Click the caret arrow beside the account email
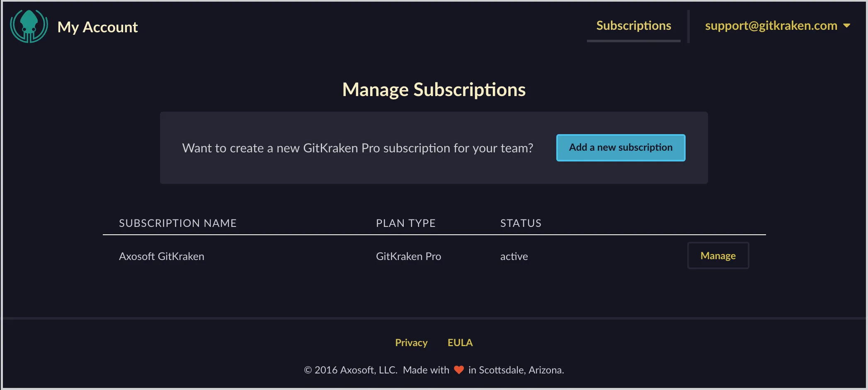The image size is (868, 390). (847, 26)
